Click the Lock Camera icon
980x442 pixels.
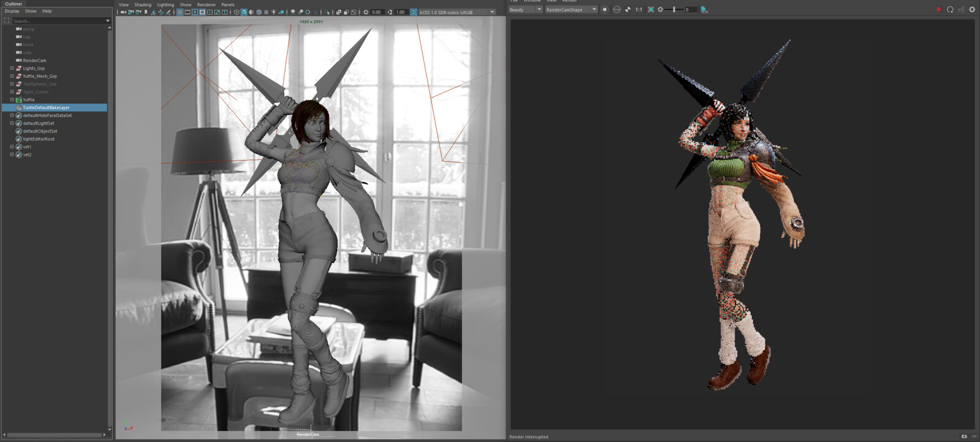(130, 12)
